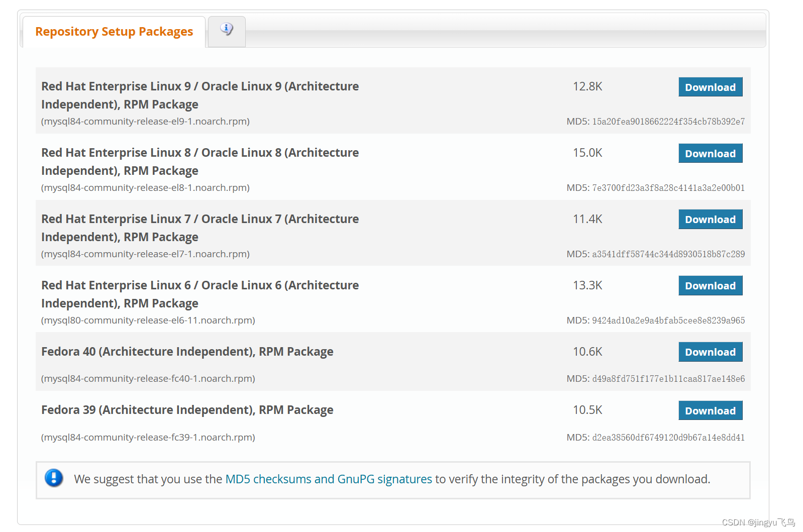Click the Red Hat Enterprise Linux 7 package title
The image size is (803, 532).
[200, 228]
